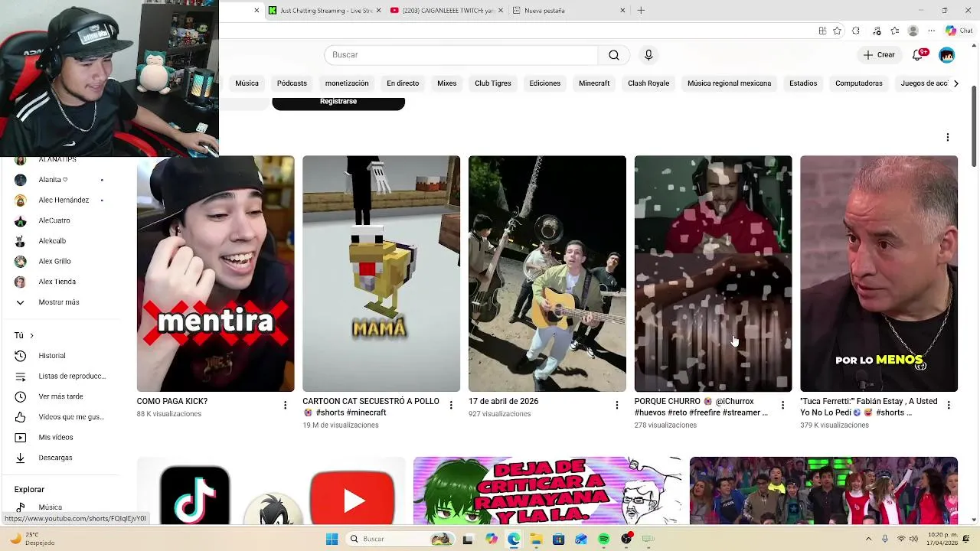Open Alec Hernández subscription channel
Viewport: 980px width, 551px height.
[60, 200]
